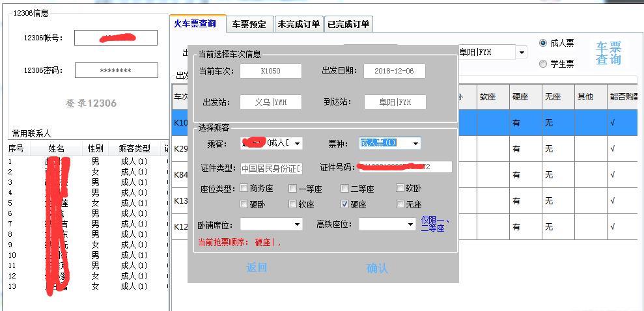Viewport: 644px width, 311px height.
Task: Click the 12306密码 password field
Action: point(116,70)
